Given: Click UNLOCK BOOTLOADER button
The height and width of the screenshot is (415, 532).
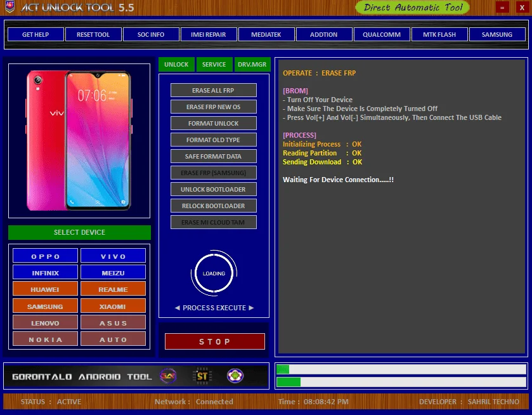Looking at the screenshot, I should 214,189.
